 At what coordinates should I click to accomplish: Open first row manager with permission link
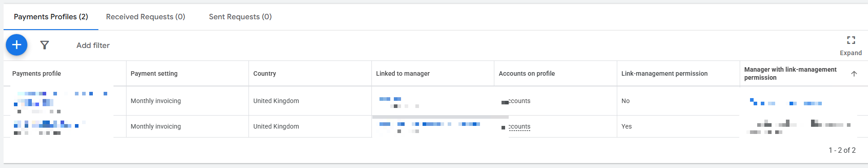(x=786, y=102)
